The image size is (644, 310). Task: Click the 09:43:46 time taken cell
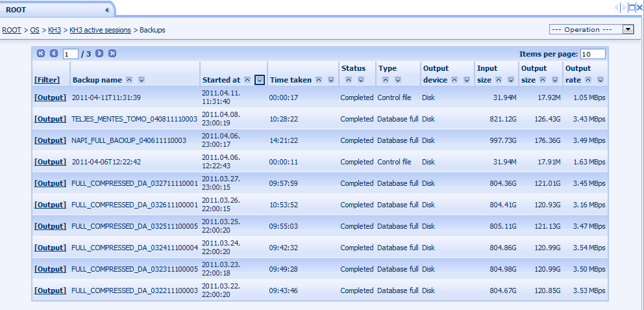tap(284, 291)
